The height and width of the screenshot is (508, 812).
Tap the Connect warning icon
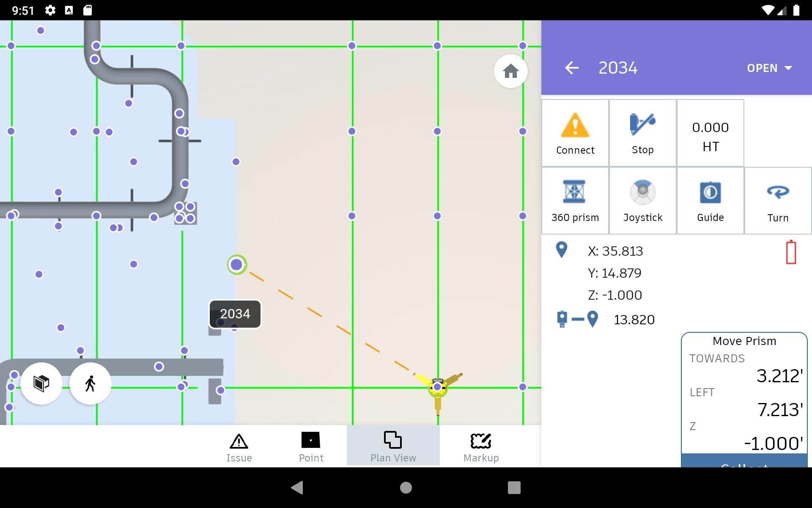(575, 125)
